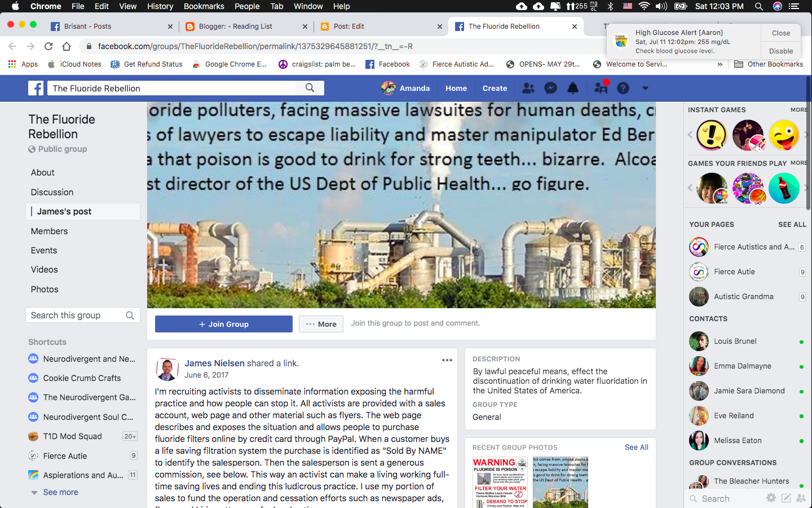Click the Search this group field
Screen dimensions: 812x508
(76, 316)
